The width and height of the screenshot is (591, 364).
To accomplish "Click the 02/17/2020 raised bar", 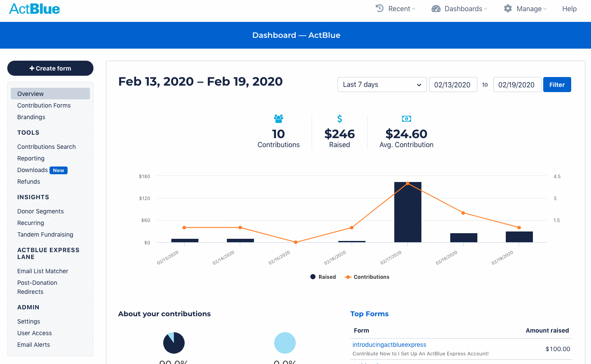I will 408,212.
